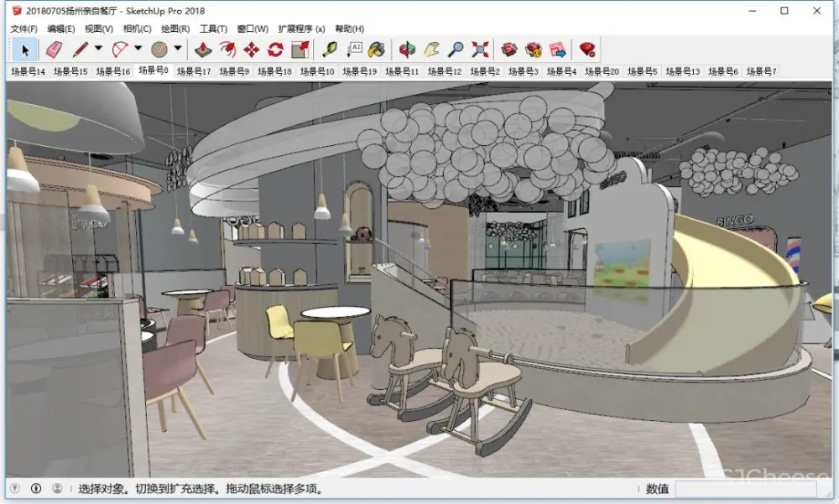839x504 pixels.
Task: Click the user sign-in status bar icon
Action: (x=57, y=488)
